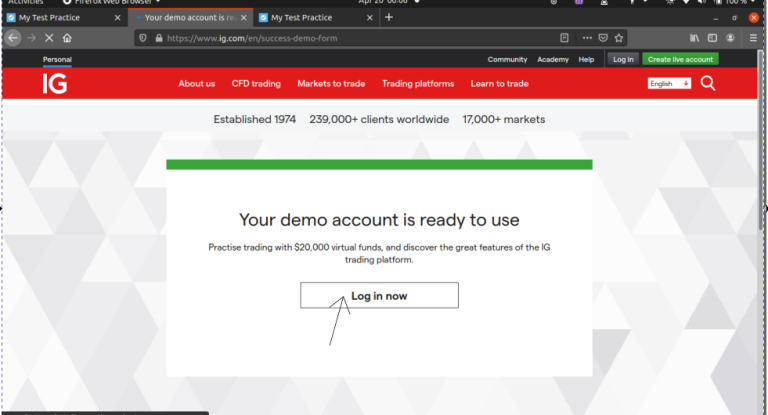Screen dimensions: 768x415
Task: Select the Personal tab
Action: click(x=57, y=59)
